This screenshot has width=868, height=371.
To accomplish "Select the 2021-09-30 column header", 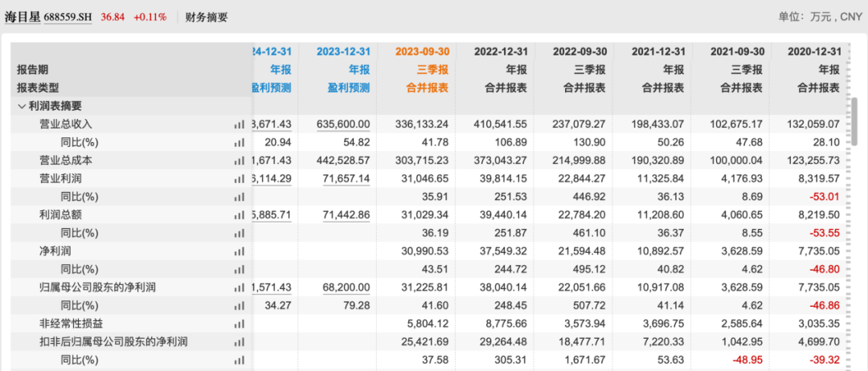I will click(x=737, y=51).
